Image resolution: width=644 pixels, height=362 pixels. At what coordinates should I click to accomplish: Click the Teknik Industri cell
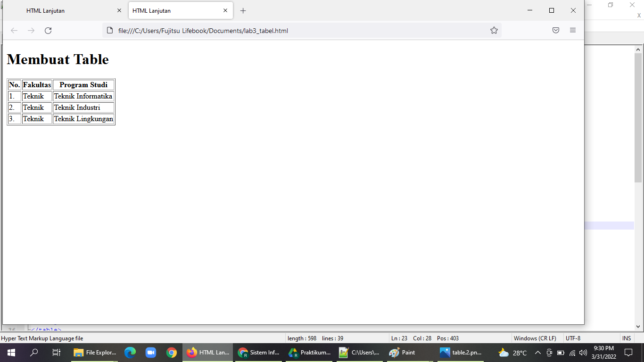pyautogui.click(x=83, y=107)
